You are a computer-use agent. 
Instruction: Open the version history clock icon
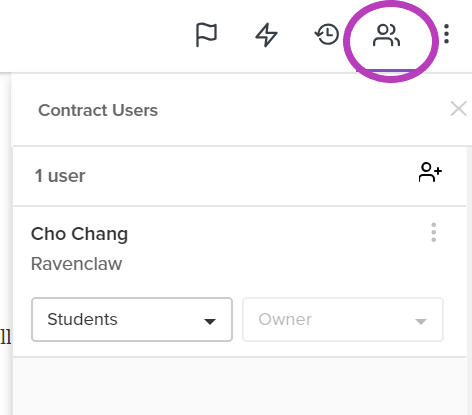[x=327, y=34]
